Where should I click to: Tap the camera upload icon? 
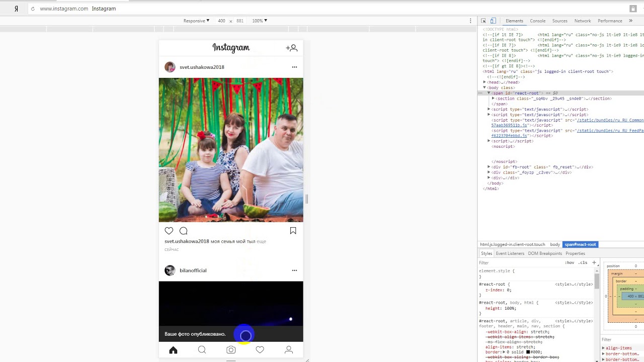(231, 350)
